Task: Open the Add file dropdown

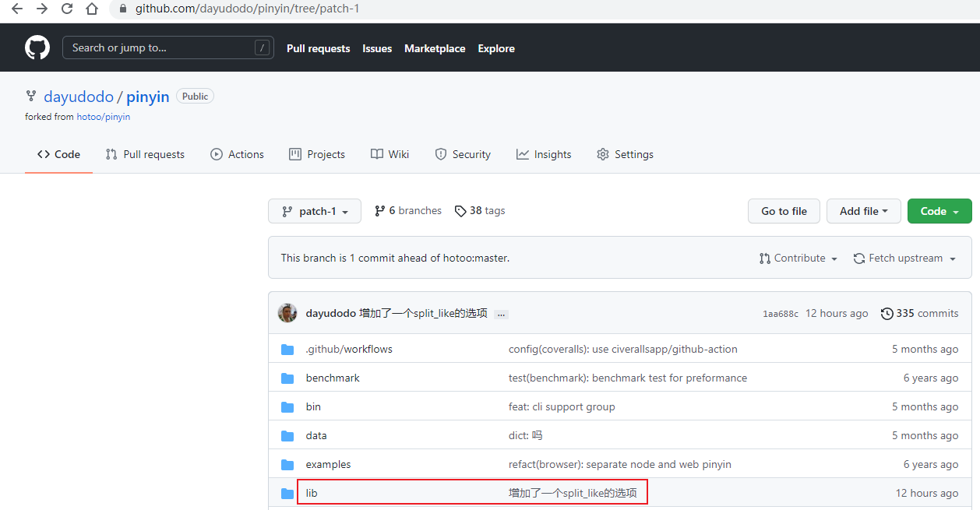Action: [864, 211]
